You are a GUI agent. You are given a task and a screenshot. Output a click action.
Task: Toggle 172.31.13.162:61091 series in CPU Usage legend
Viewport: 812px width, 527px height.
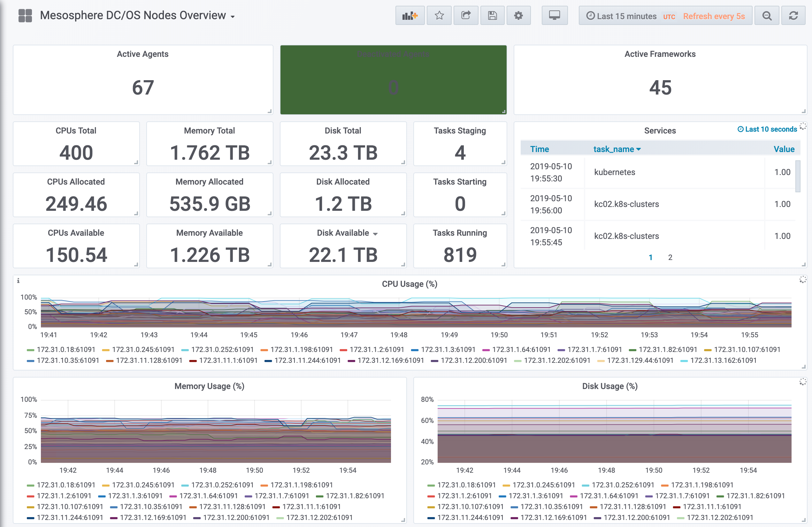723,361
